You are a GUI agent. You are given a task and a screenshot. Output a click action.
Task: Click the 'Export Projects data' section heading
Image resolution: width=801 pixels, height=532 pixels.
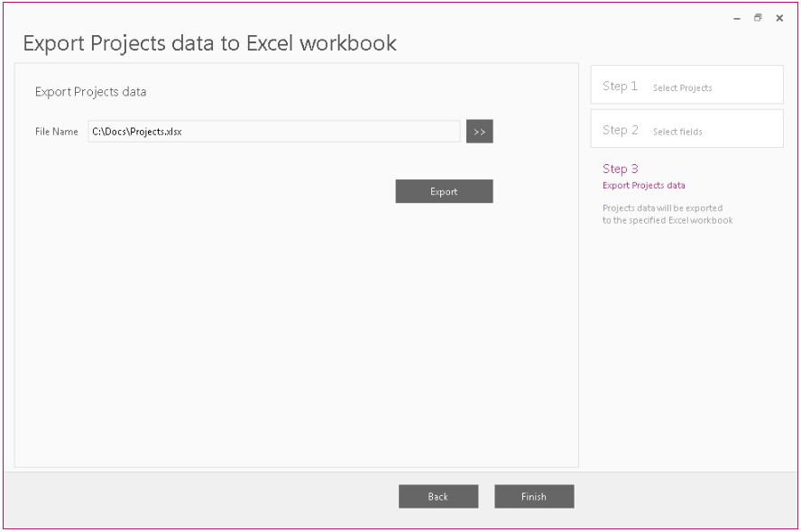(90, 92)
